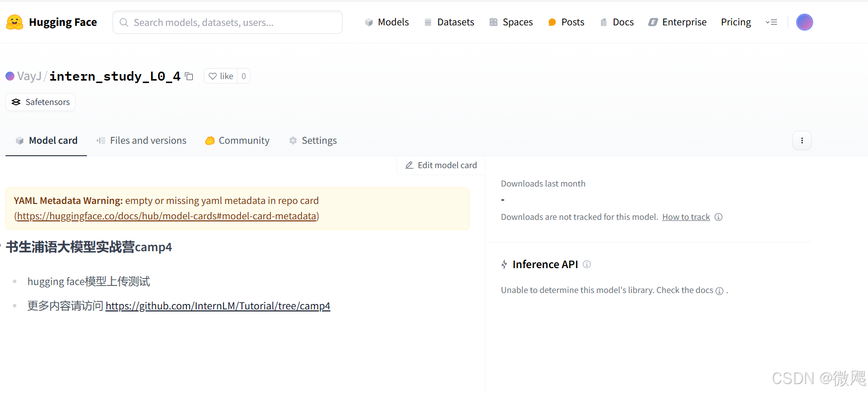Click Edit model card

tap(441, 165)
